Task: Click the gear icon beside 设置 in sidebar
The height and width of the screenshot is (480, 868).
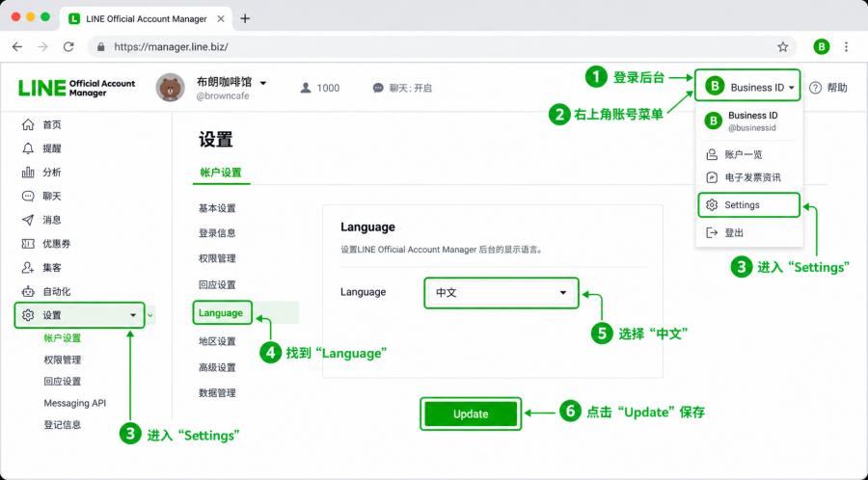Action: 28,315
